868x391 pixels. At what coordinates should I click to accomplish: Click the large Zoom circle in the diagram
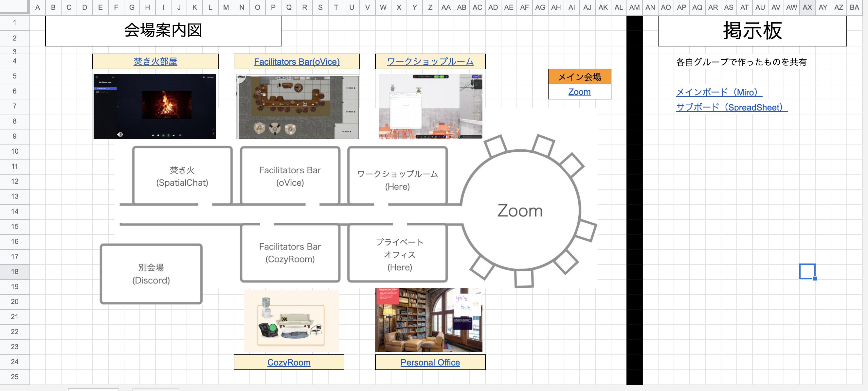coord(520,211)
